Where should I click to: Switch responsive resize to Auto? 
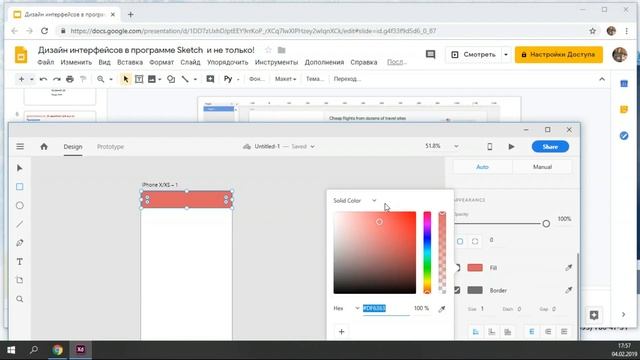click(x=482, y=167)
